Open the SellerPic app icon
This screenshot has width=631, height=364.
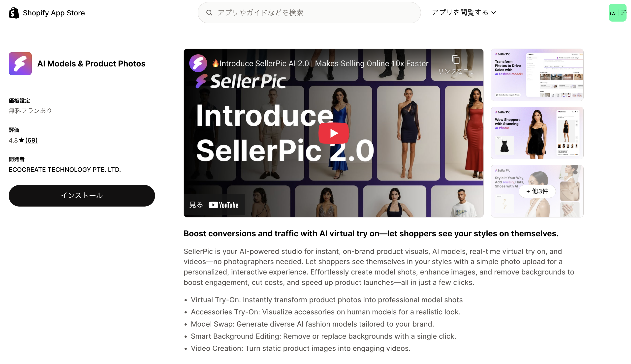20,63
